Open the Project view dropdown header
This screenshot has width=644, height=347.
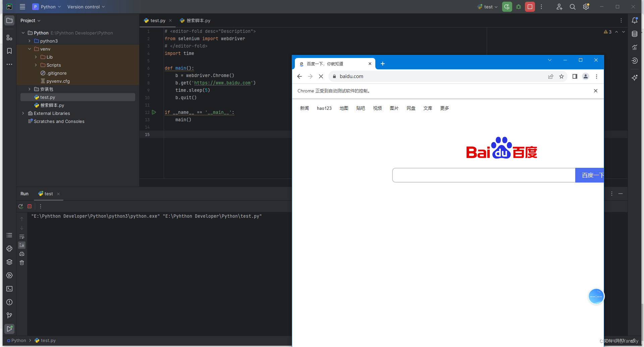click(30, 20)
